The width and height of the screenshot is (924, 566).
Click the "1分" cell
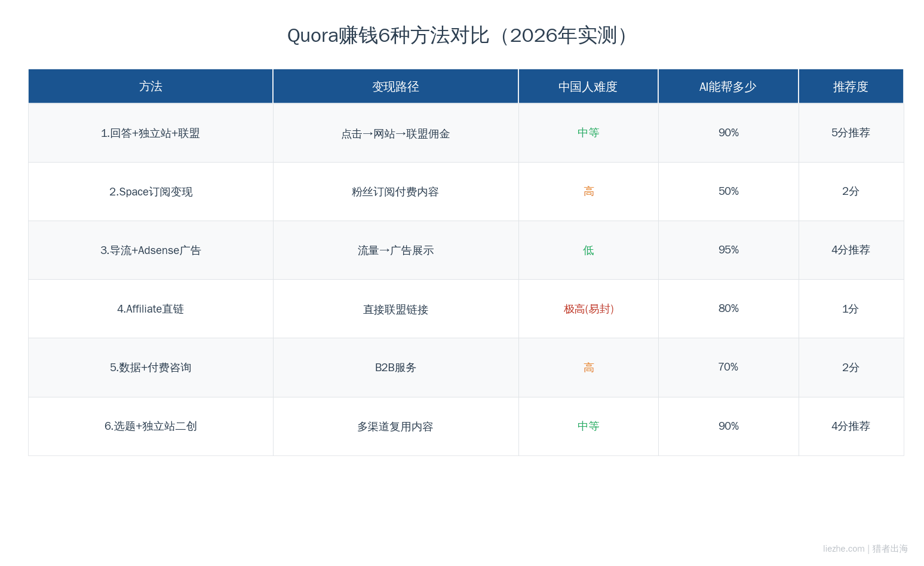[851, 309]
